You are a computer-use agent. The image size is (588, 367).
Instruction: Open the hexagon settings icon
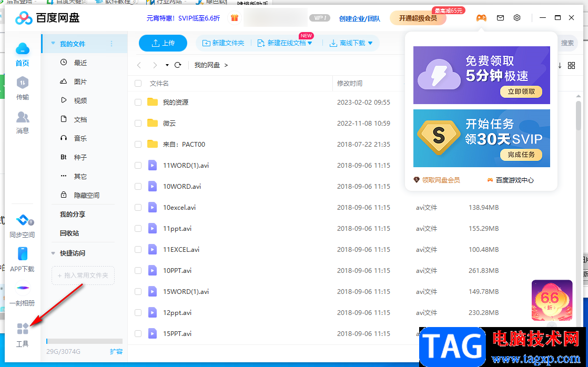517,18
